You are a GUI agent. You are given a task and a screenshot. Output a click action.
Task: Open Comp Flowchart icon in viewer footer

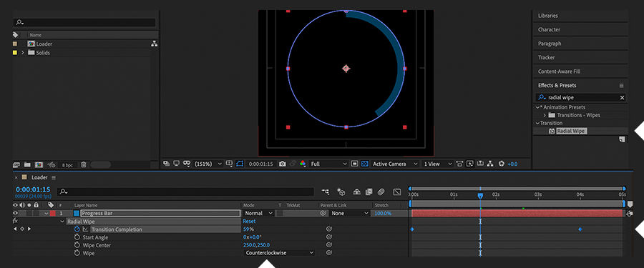[490, 164]
